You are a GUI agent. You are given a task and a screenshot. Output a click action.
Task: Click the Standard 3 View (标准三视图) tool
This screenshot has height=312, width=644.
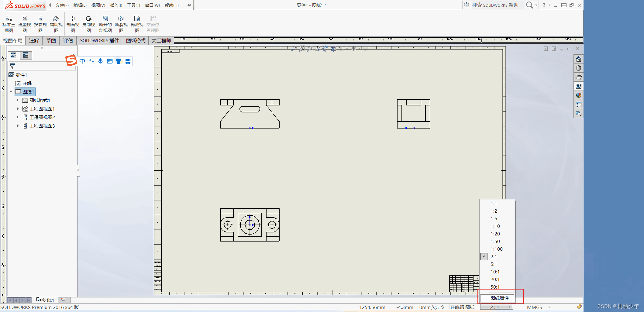click(9, 24)
